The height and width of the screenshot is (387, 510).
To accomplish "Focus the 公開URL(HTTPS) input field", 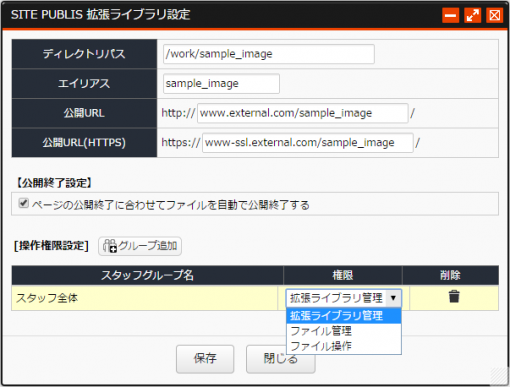I will (308, 143).
